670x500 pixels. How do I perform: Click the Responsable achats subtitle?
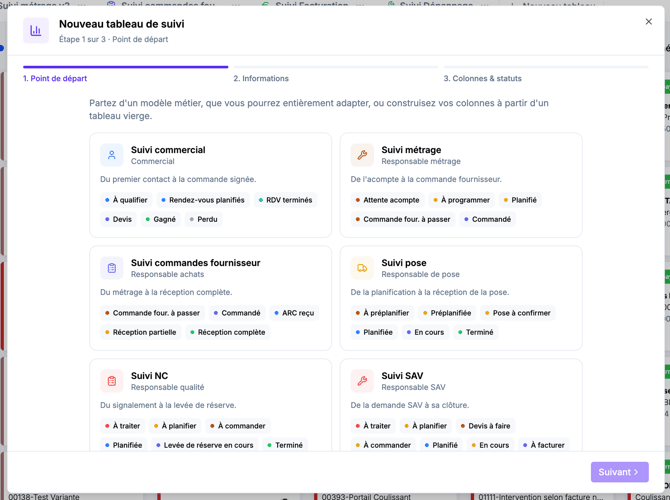click(167, 274)
